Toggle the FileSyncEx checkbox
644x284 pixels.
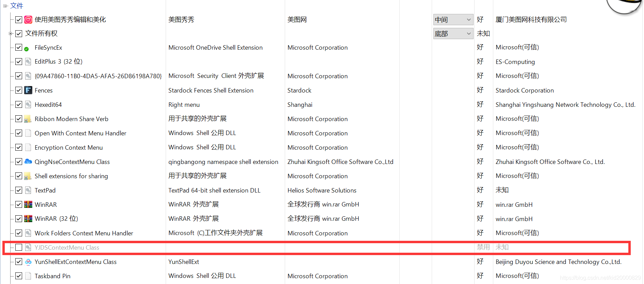point(19,47)
